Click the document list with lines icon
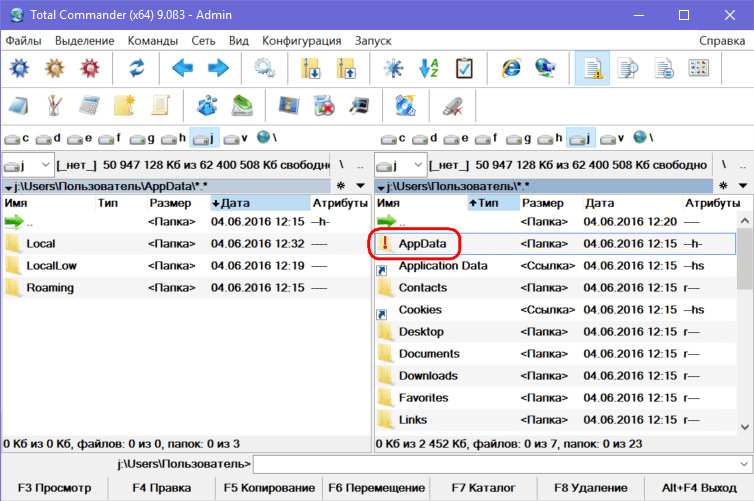The width and height of the screenshot is (754, 501). 664,68
